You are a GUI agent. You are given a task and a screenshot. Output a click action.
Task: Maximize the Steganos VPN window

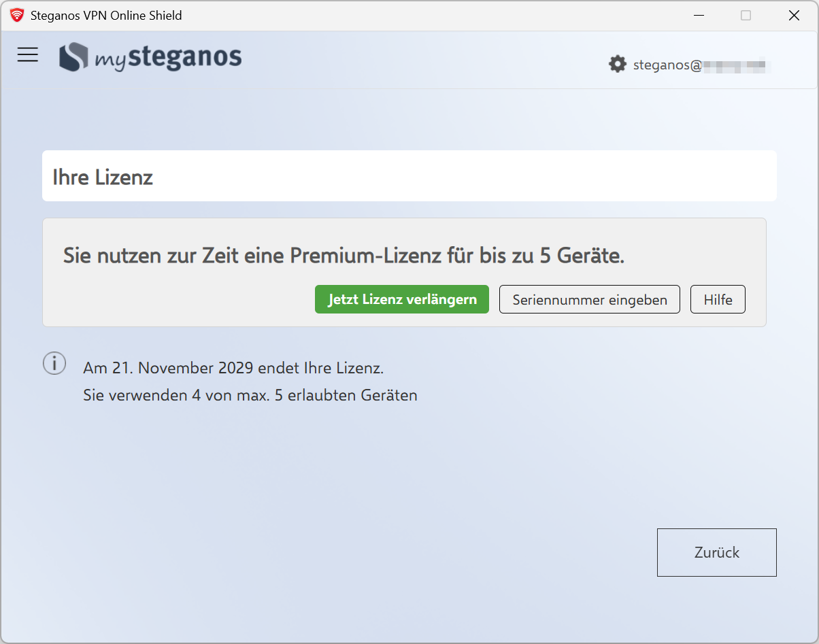point(746,15)
